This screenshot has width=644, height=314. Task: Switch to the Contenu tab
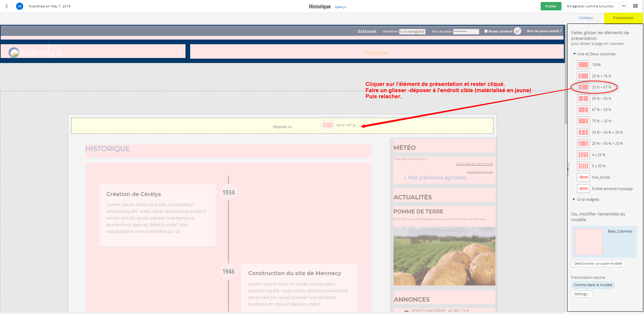click(x=586, y=18)
